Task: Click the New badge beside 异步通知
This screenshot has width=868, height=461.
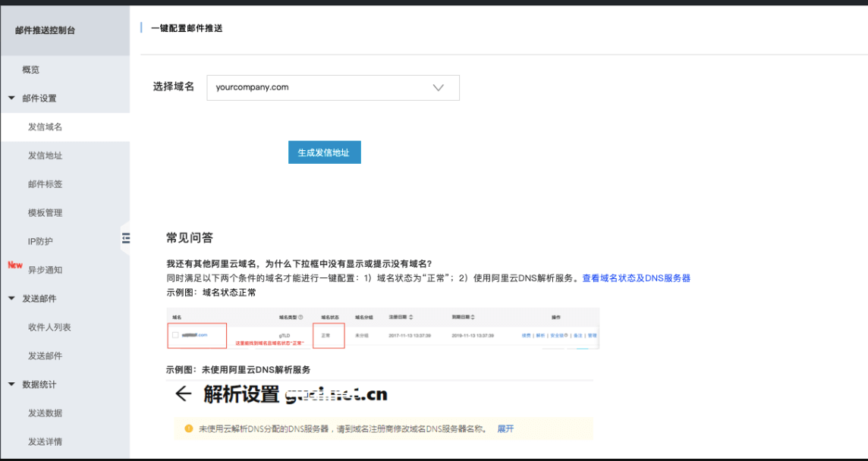Action: click(14, 265)
